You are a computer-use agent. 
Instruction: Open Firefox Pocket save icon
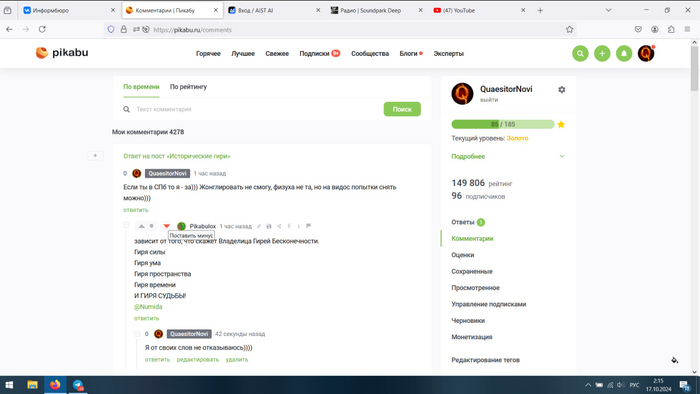638,29
